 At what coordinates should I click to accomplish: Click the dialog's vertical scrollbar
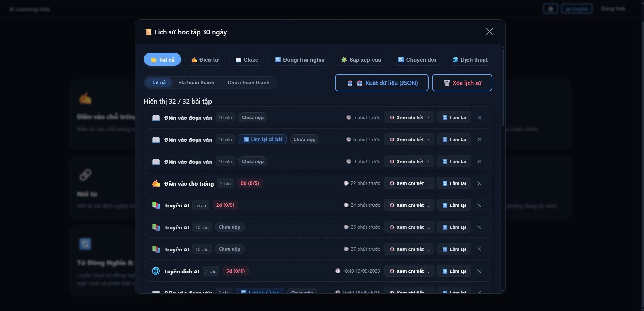[503, 88]
